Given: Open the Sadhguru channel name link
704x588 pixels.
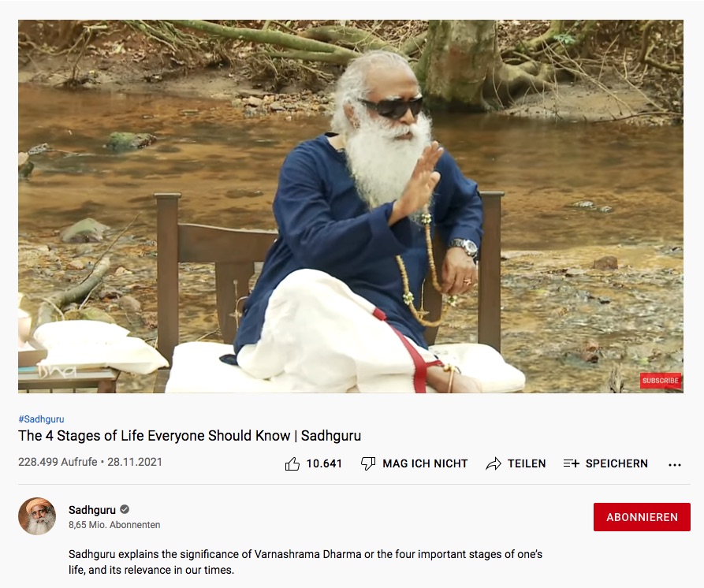Looking at the screenshot, I should 92,510.
